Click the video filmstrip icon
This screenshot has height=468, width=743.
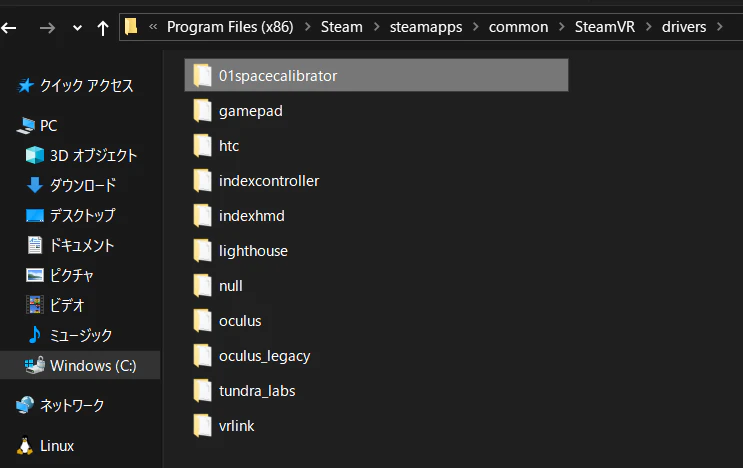tap(35, 305)
